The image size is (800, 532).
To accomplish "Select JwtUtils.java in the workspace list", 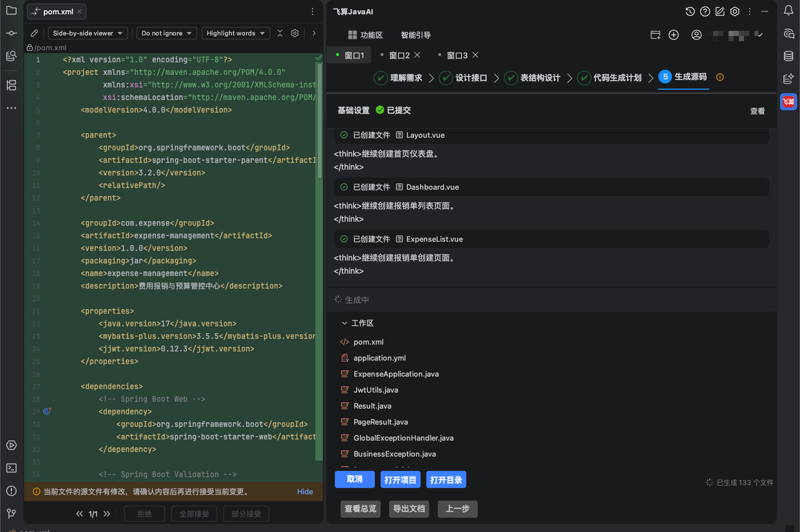I will (x=376, y=390).
